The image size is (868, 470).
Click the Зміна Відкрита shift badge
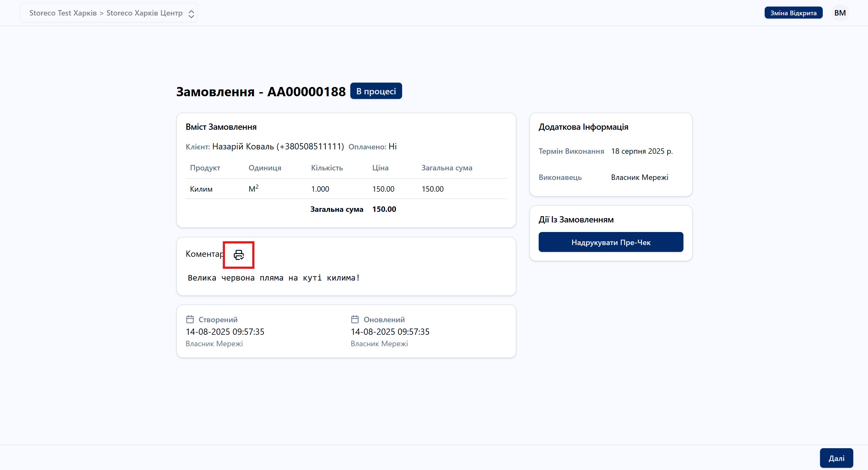pos(793,13)
